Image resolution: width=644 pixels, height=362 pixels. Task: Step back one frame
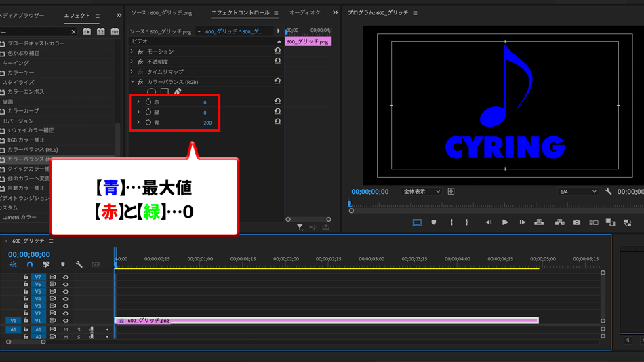[488, 222]
